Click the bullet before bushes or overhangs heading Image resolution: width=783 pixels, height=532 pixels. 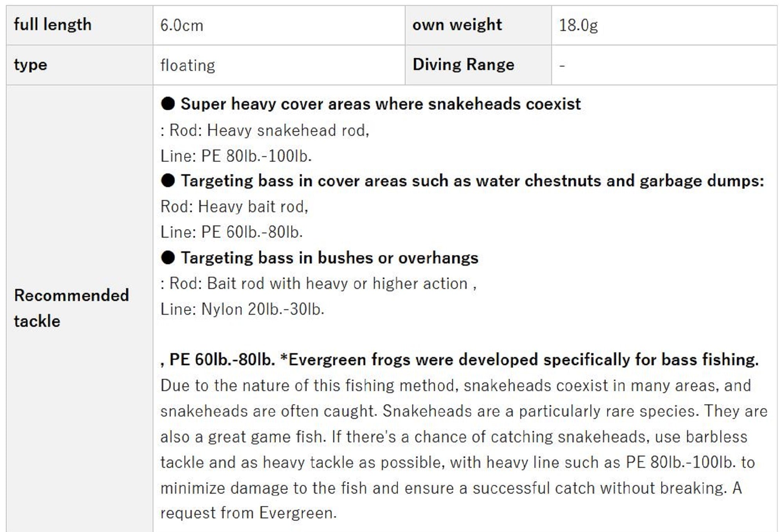point(168,258)
